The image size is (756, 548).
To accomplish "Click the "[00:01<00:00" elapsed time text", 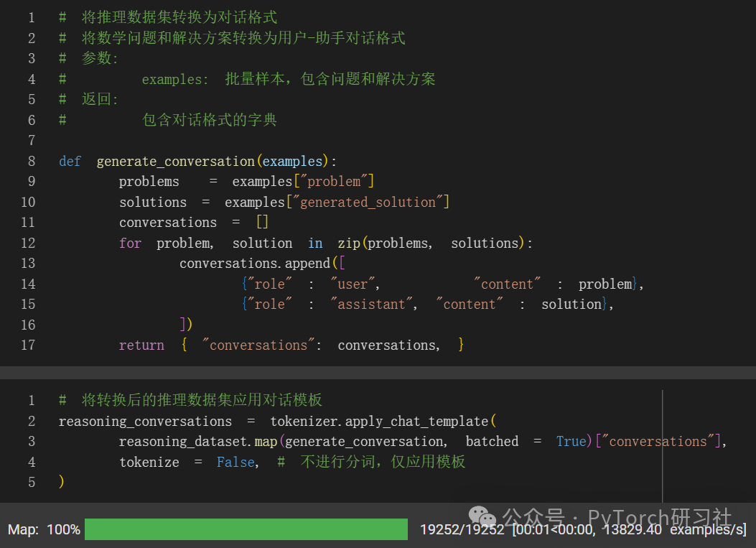I will pyautogui.click(x=553, y=529).
